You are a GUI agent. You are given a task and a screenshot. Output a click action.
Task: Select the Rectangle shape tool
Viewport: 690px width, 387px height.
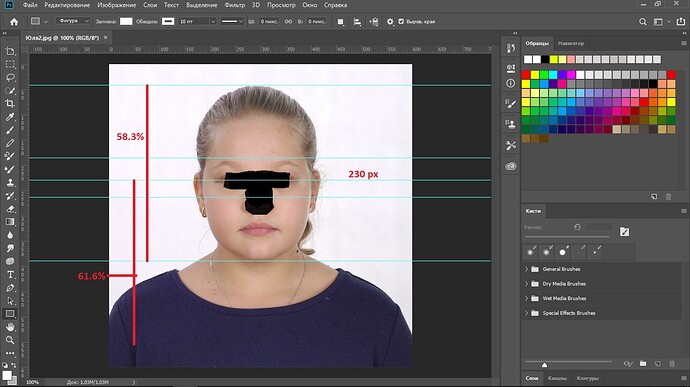coord(10,314)
